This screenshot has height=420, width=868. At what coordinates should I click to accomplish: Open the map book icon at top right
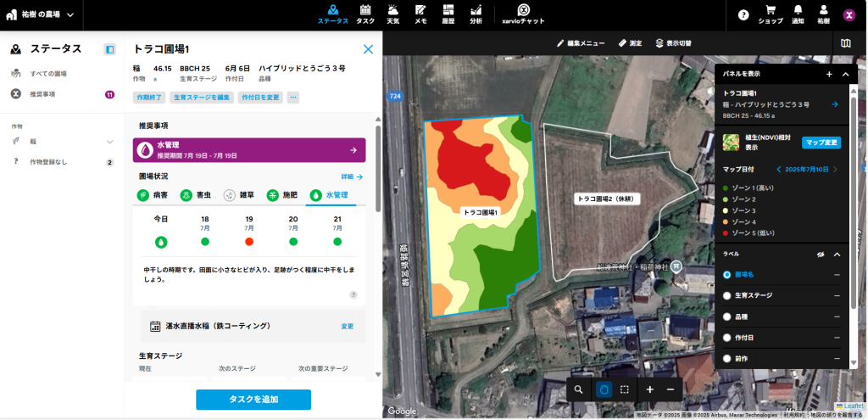pos(845,42)
